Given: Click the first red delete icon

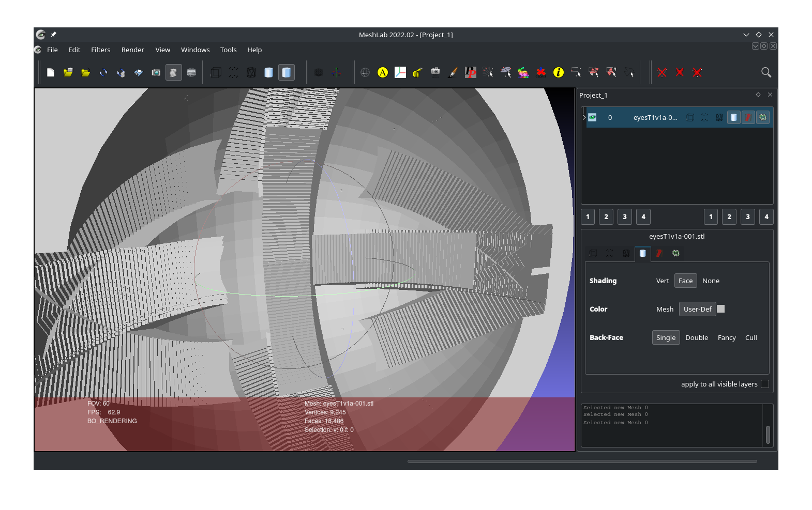Looking at the screenshot, I should (662, 72).
